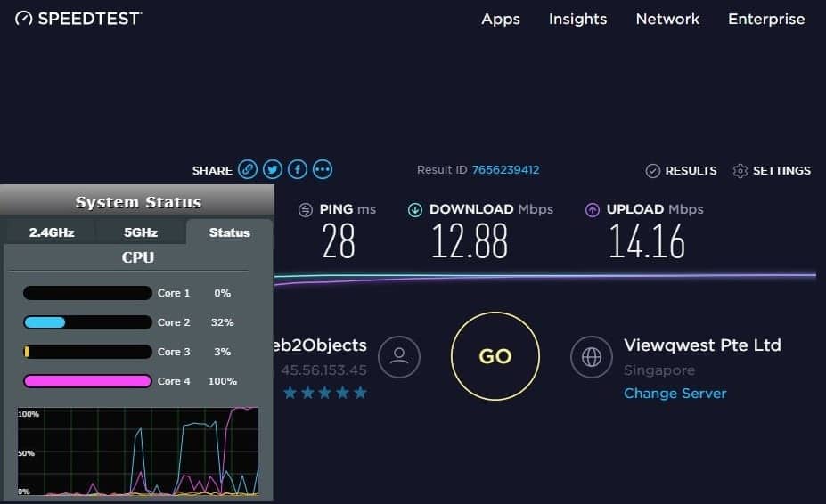Copy the share link via link icon
Viewport: 826px width, 504px height.
(x=248, y=169)
